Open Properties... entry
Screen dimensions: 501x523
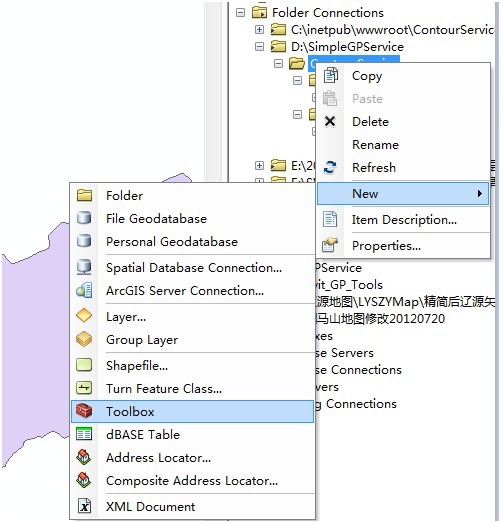[x=403, y=245]
